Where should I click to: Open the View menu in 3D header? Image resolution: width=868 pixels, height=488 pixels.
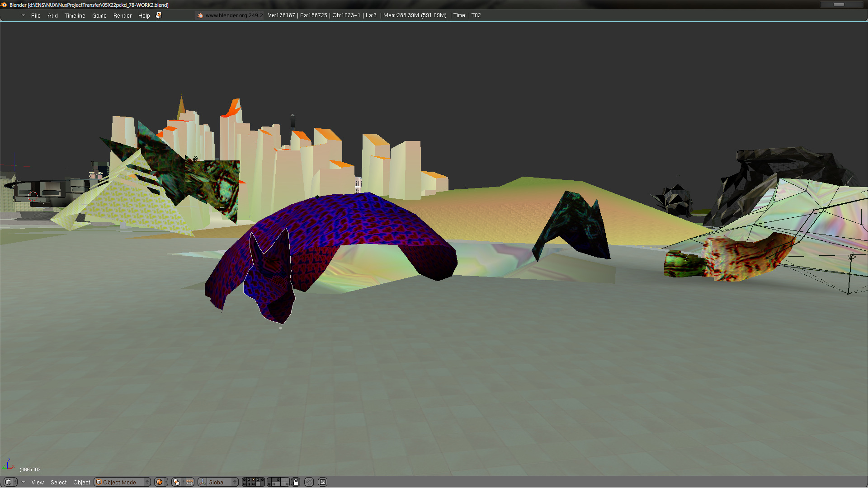pyautogui.click(x=38, y=482)
